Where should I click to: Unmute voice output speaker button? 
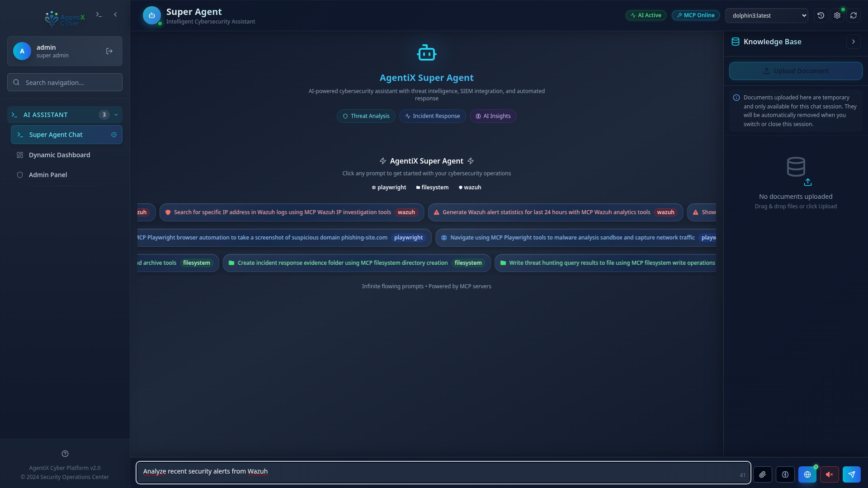[830, 474]
